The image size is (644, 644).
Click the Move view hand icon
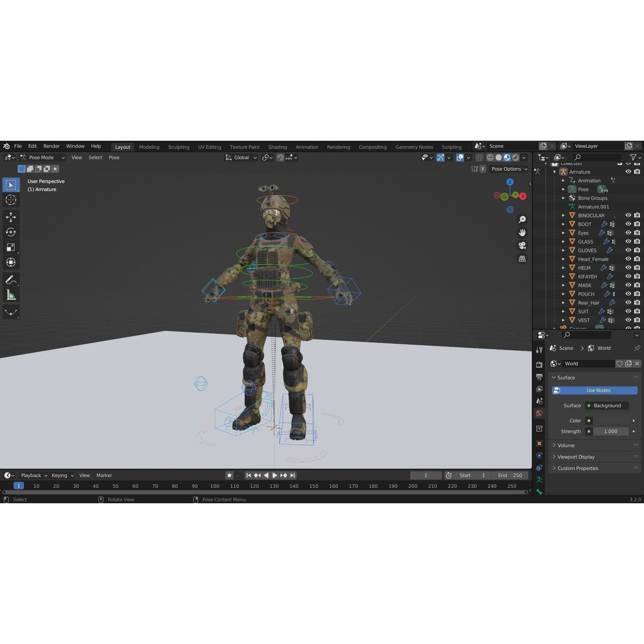(522, 233)
